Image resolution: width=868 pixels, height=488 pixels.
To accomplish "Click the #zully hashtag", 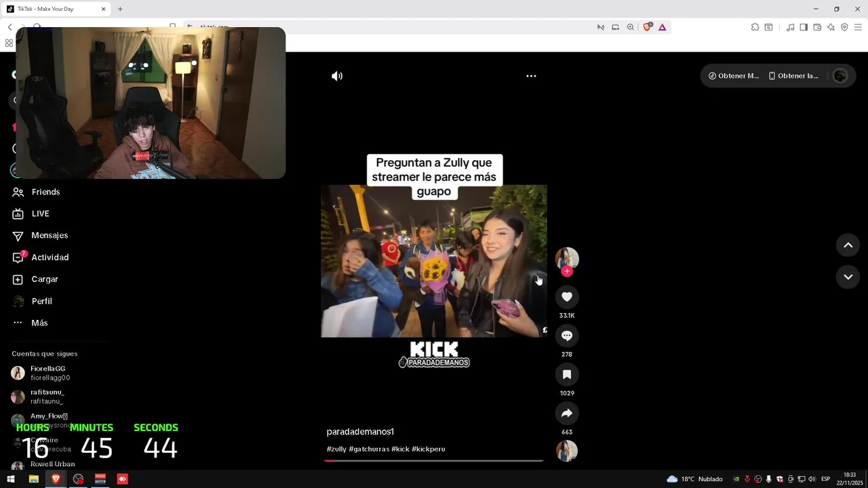I will 336,449.
